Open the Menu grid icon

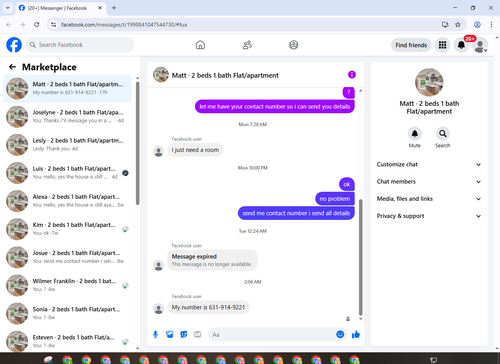click(442, 45)
